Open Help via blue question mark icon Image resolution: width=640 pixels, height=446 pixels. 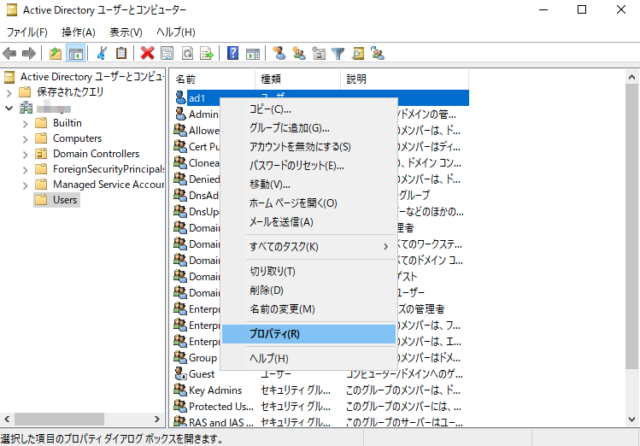(x=233, y=53)
